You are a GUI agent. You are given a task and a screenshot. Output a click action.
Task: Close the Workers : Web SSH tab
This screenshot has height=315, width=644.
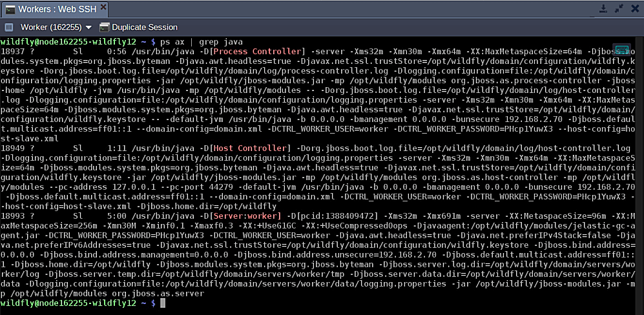coord(103,7)
